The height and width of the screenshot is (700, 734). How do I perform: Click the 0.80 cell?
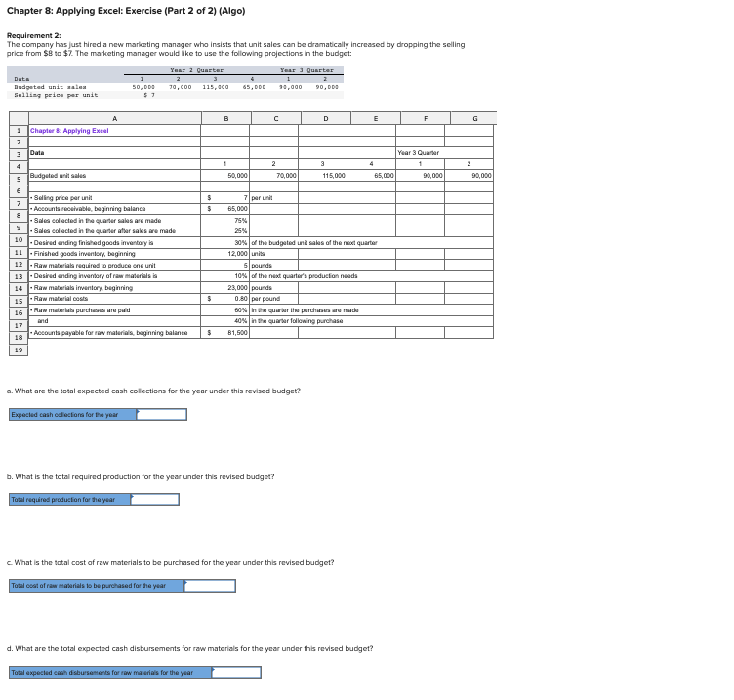pos(225,299)
